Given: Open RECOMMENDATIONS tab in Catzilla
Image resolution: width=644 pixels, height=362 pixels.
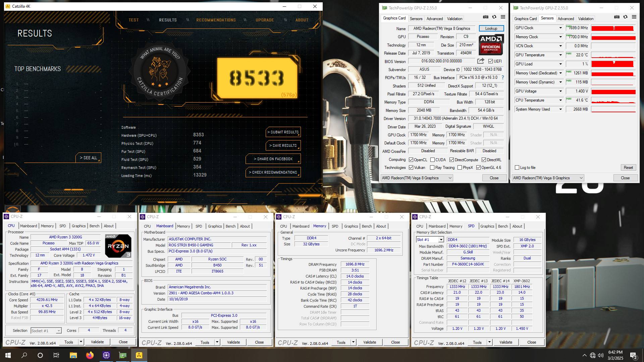Looking at the screenshot, I should pyautogui.click(x=216, y=20).
